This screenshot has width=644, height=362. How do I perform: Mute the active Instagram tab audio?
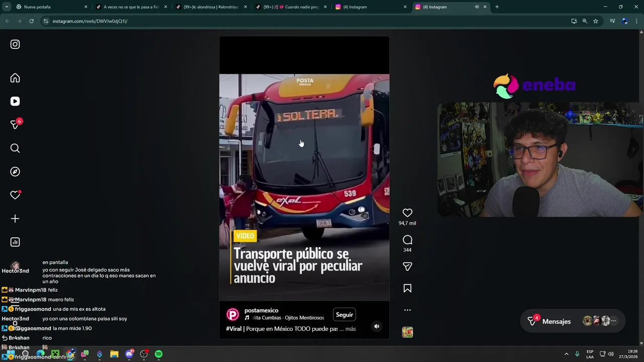click(476, 7)
